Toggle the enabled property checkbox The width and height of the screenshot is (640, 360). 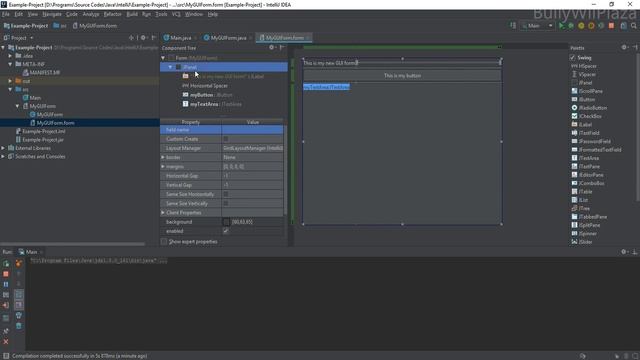(226, 231)
